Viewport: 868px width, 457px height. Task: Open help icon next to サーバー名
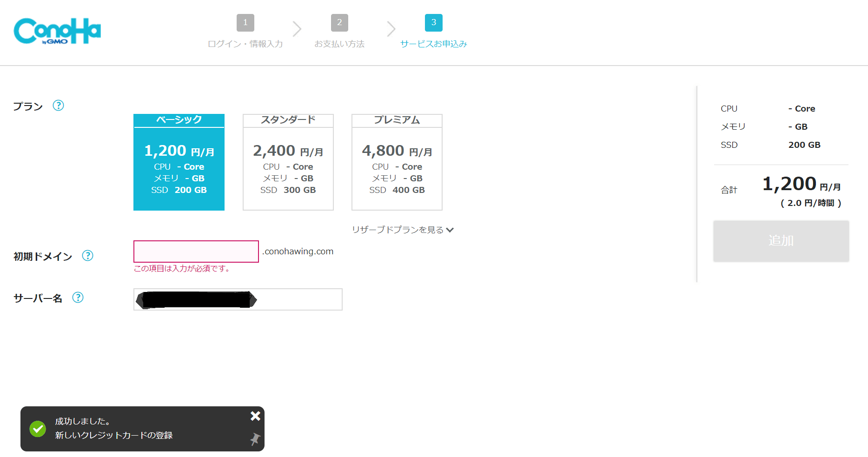(78, 298)
